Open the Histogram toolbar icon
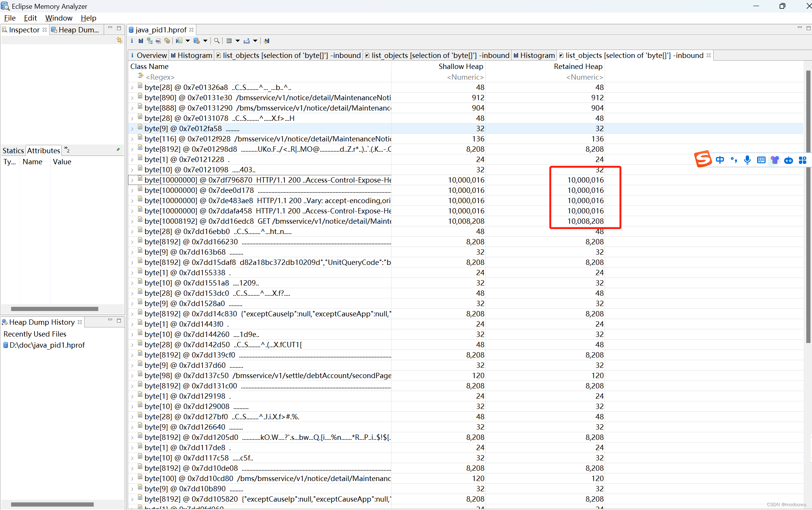812x510 pixels. pyautogui.click(x=141, y=41)
